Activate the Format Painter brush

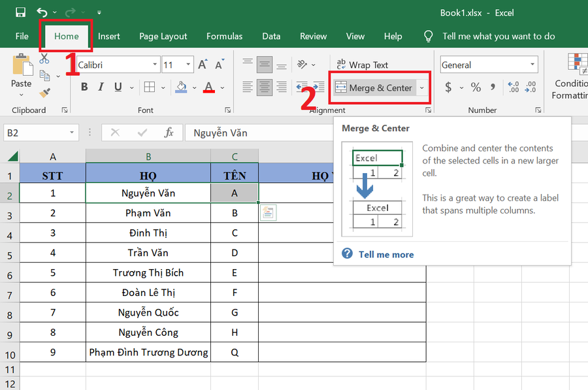tap(44, 93)
